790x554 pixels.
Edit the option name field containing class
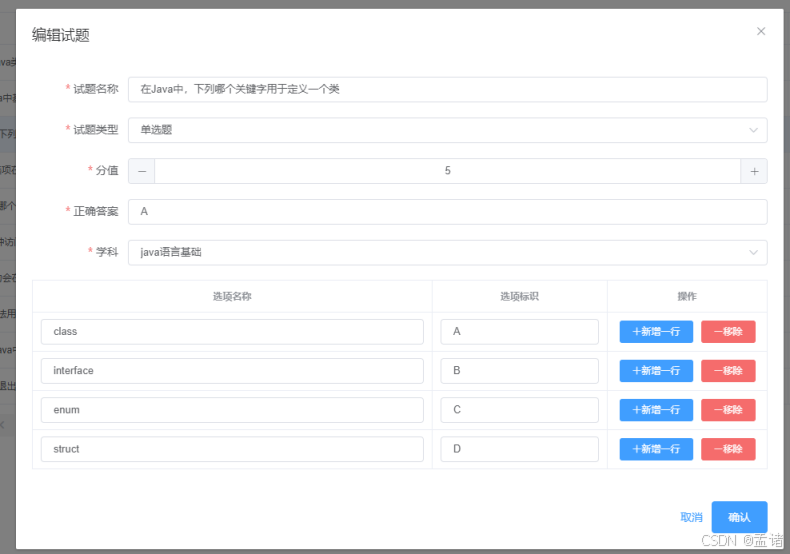click(x=232, y=332)
